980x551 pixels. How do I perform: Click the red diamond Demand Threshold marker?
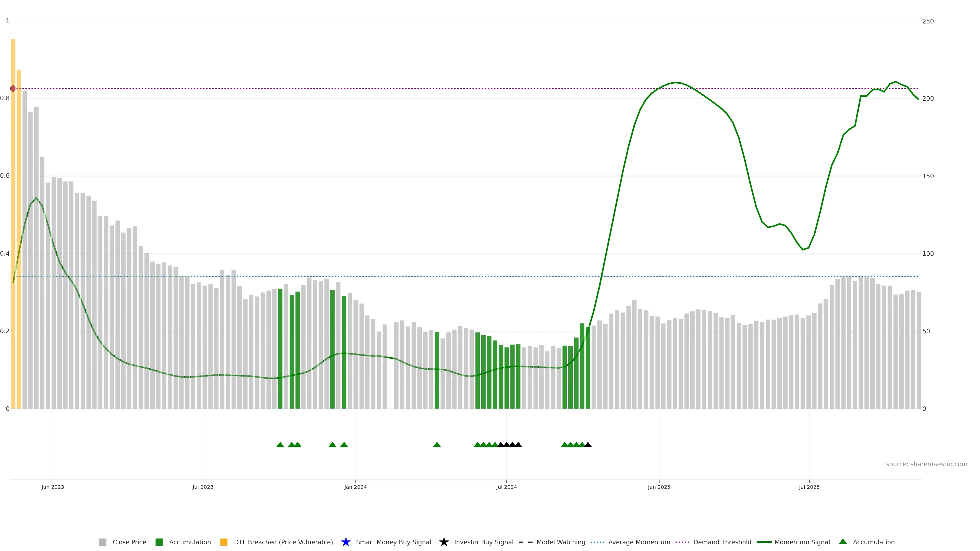pyautogui.click(x=13, y=89)
